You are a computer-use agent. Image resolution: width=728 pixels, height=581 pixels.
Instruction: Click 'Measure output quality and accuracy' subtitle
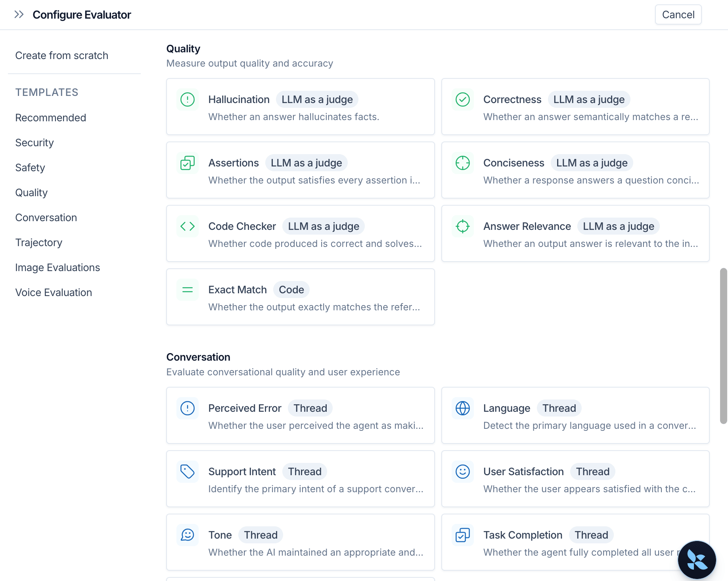tap(250, 63)
